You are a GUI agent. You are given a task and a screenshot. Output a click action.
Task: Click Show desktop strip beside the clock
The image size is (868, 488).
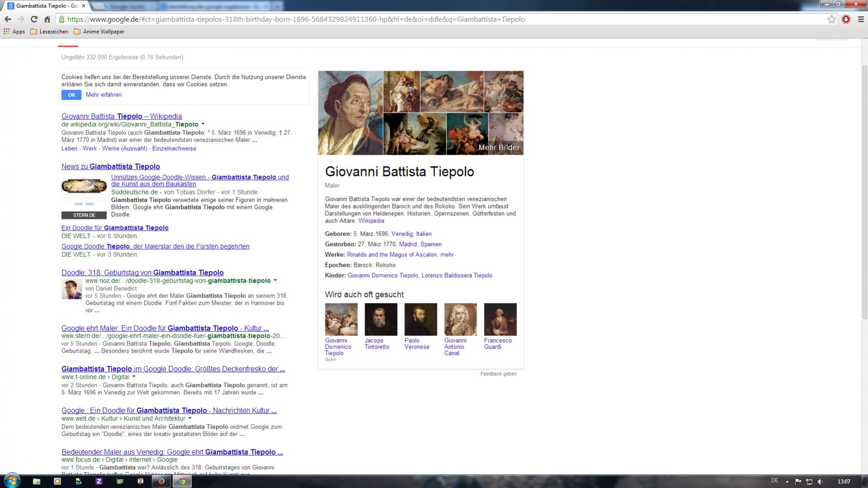(864, 481)
